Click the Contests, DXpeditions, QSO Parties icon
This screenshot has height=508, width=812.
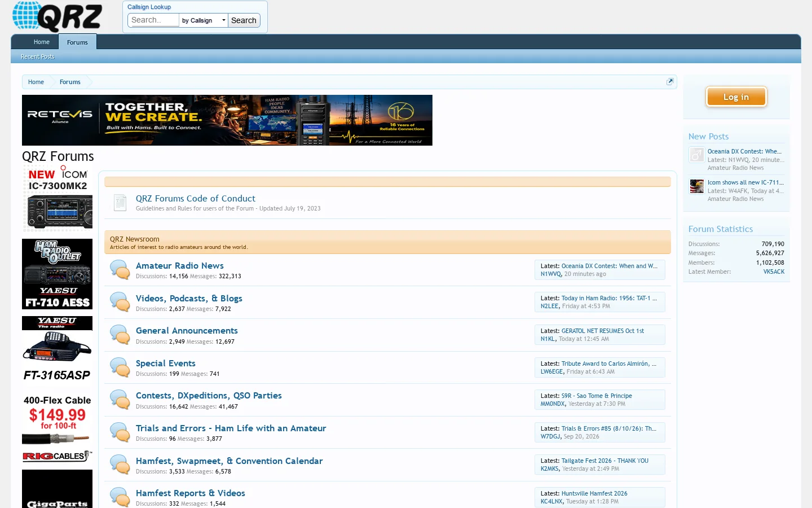coord(120,400)
